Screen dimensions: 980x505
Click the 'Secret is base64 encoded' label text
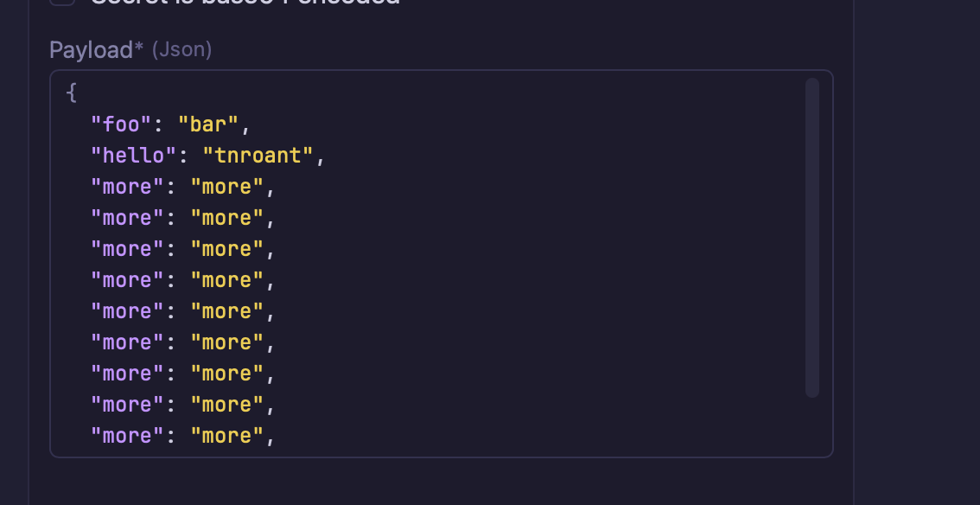point(245,3)
